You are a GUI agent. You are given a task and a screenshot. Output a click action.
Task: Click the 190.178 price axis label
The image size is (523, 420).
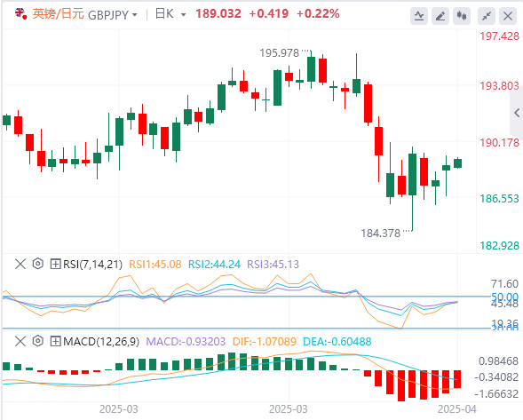click(499, 143)
